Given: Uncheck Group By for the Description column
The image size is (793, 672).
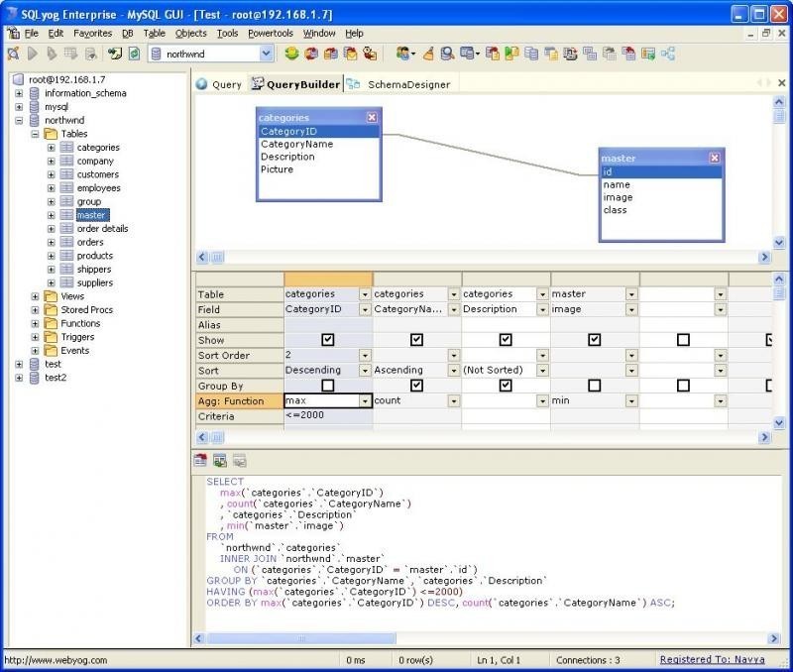Looking at the screenshot, I should 506,386.
